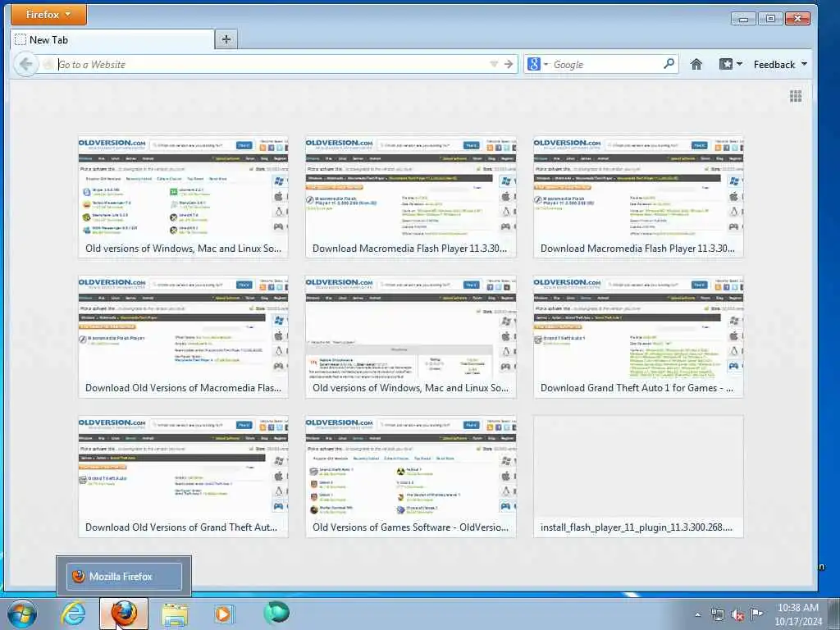This screenshot has height=630, width=840.
Task: Click the network tray icon
Action: tap(717, 614)
